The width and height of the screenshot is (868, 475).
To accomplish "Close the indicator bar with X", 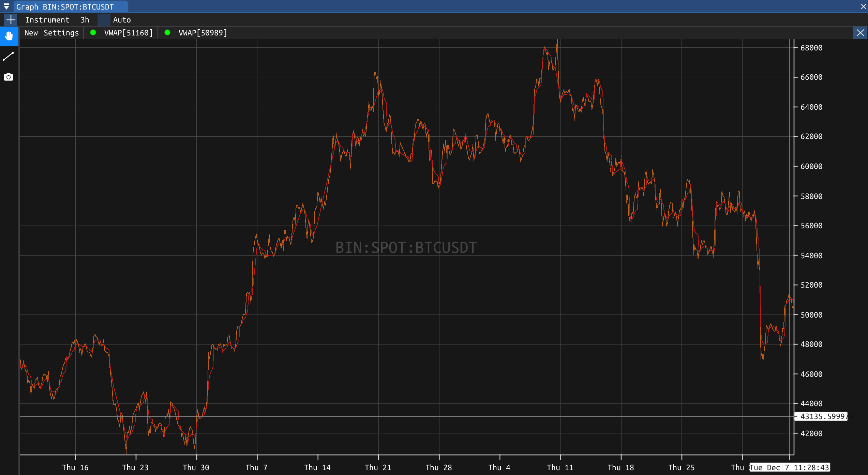I will pos(860,33).
